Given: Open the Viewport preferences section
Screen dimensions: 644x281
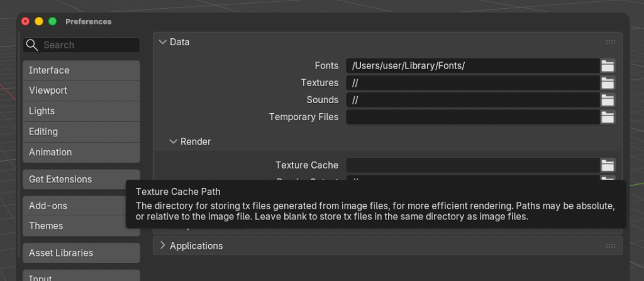Looking at the screenshot, I should click(x=81, y=91).
